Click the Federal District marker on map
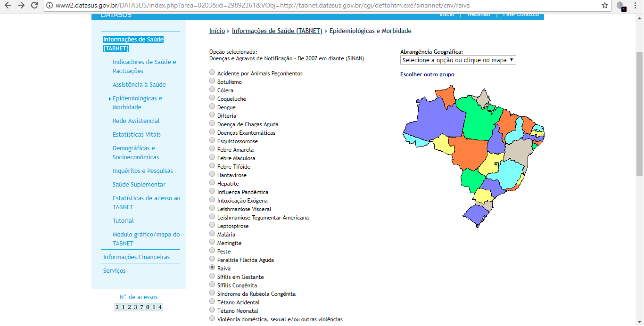This screenshot has height=326, width=644. pos(496,163)
